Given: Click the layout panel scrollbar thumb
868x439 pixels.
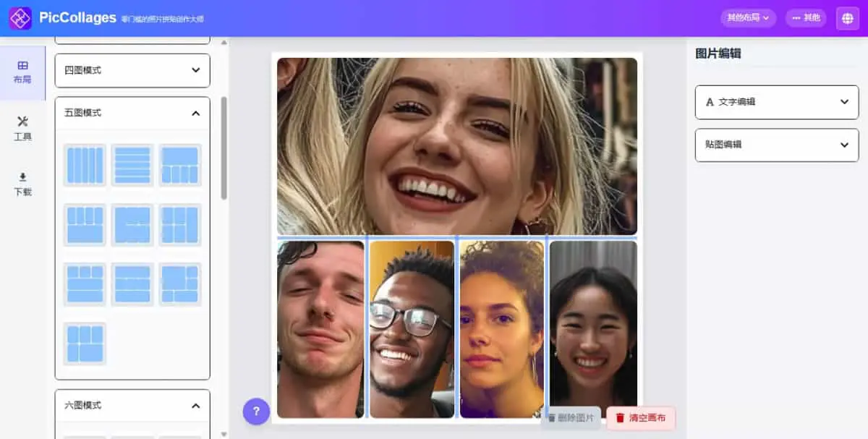Looking at the screenshot, I should (224, 148).
